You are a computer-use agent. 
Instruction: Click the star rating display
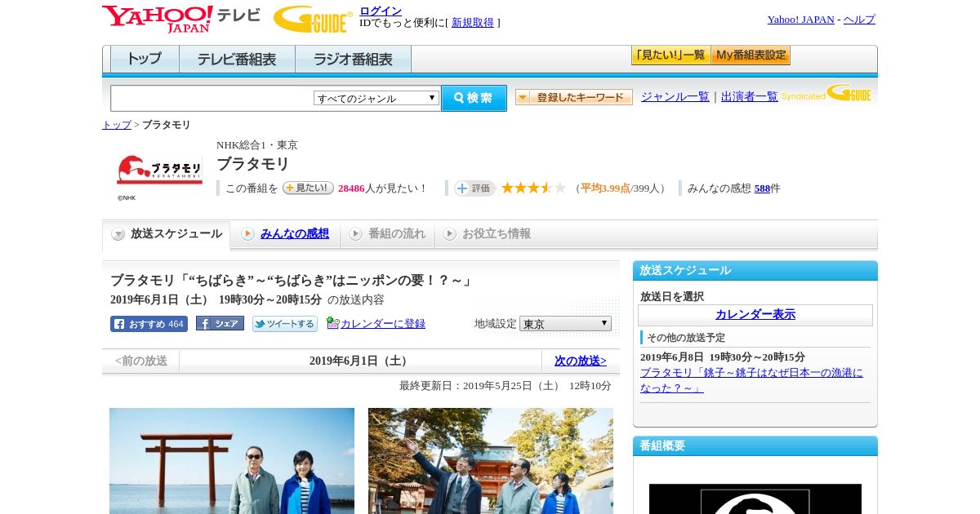tap(533, 188)
